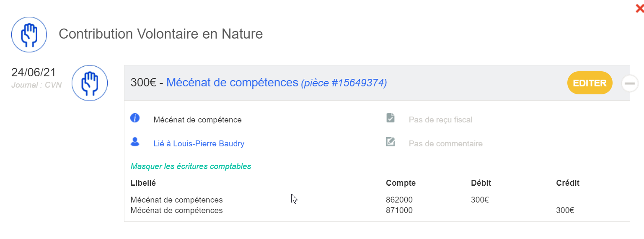Open pièce #15649374 reference
The image size is (644, 239).
point(344,83)
